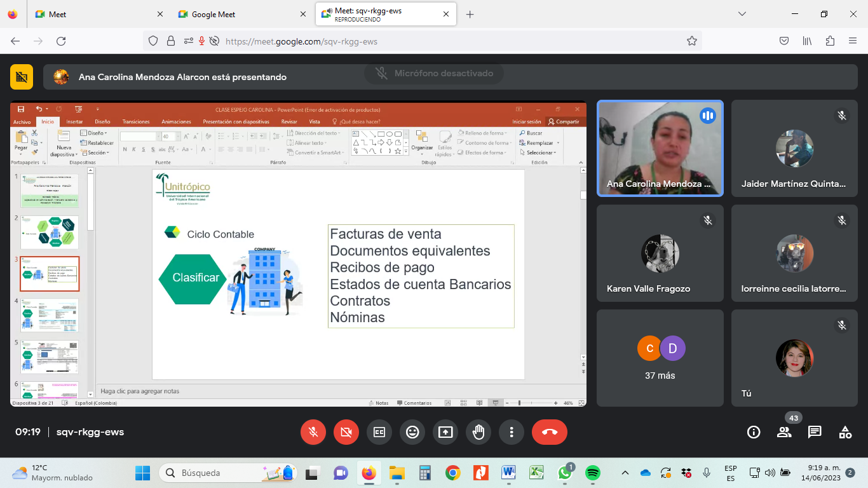Click the 37 más participants tile

pyautogui.click(x=660, y=358)
